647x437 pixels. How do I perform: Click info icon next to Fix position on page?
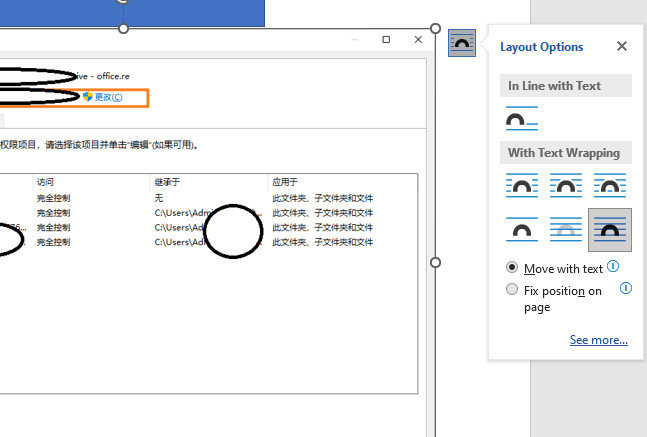pos(626,288)
